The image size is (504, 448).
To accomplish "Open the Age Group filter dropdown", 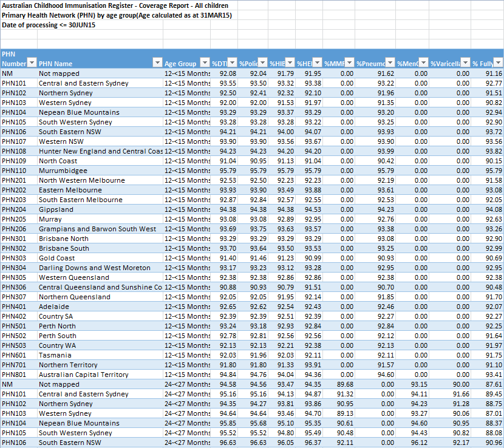I will (205, 62).
